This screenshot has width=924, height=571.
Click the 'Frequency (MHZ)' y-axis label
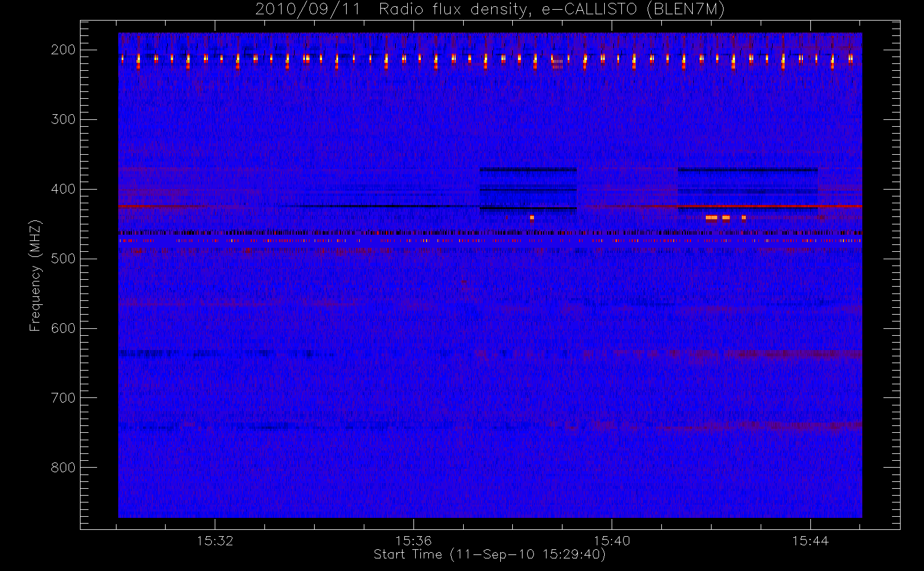35,275
